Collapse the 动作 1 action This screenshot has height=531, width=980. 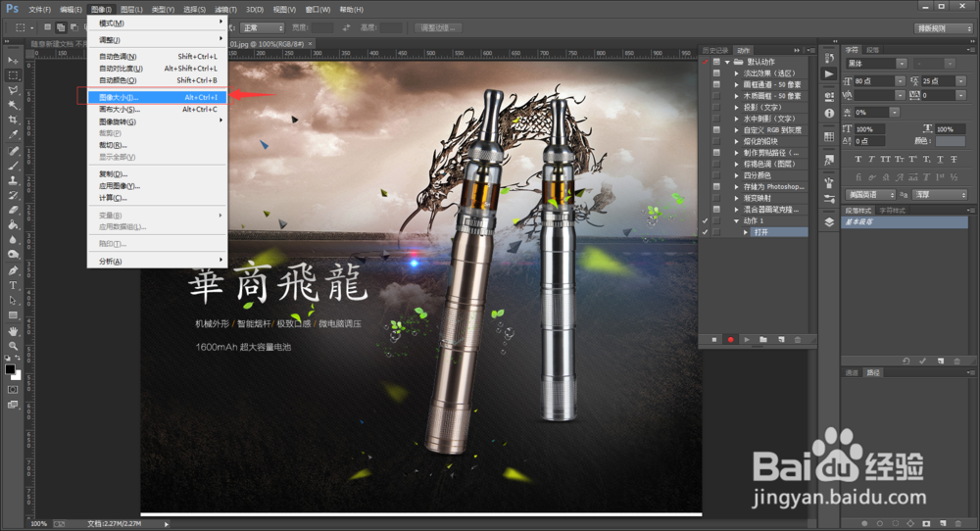(736, 220)
